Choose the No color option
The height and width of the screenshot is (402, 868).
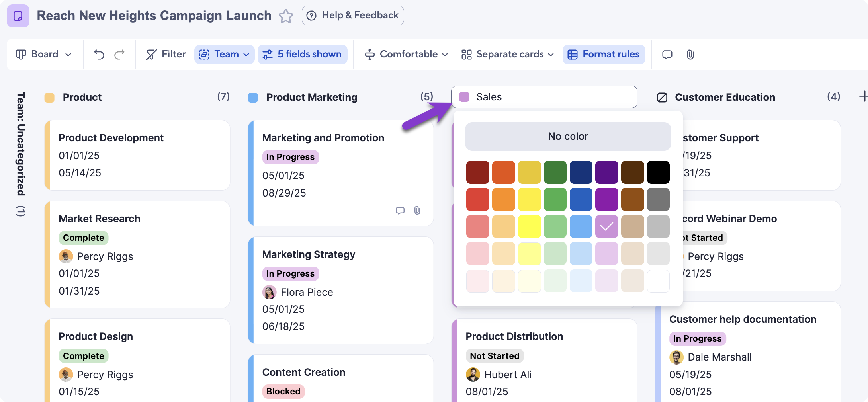(x=567, y=136)
